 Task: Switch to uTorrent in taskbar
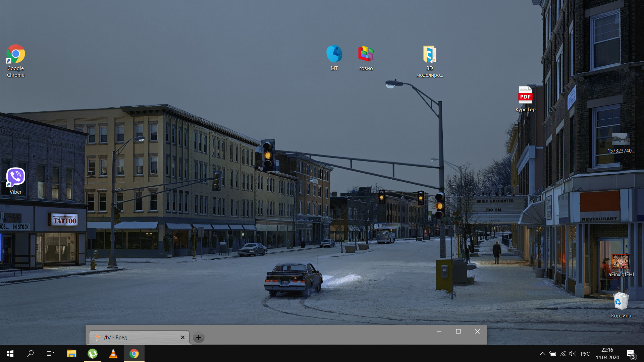point(93,354)
